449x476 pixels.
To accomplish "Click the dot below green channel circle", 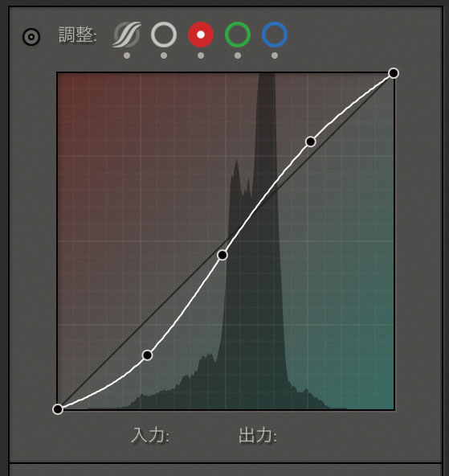I will tap(238, 55).
